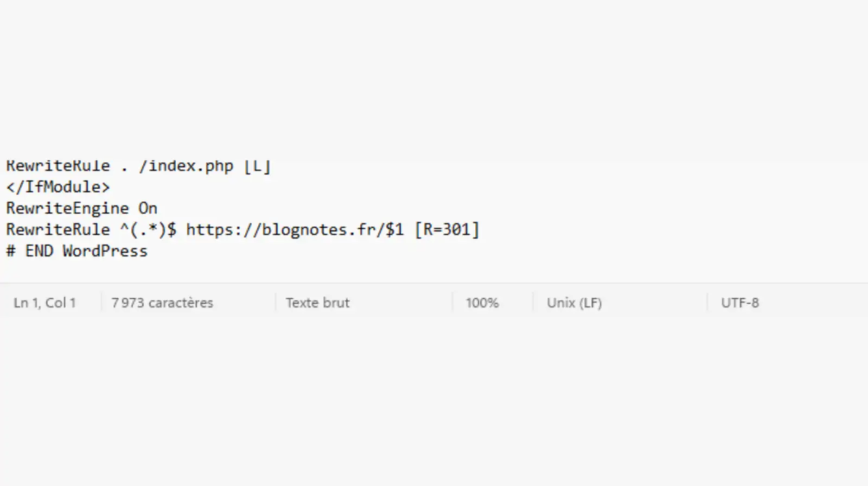Open the 100% zoom level indicator
The width and height of the screenshot is (868, 486).
point(482,303)
